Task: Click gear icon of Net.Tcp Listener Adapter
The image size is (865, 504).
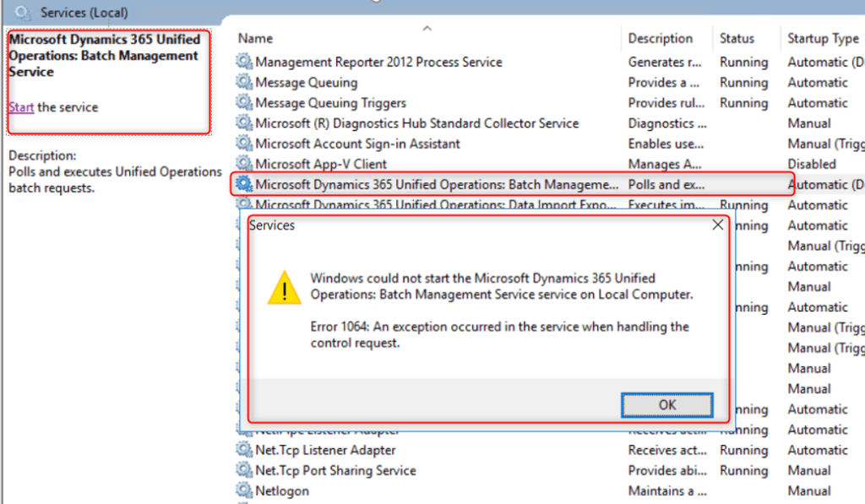Action: [x=244, y=449]
